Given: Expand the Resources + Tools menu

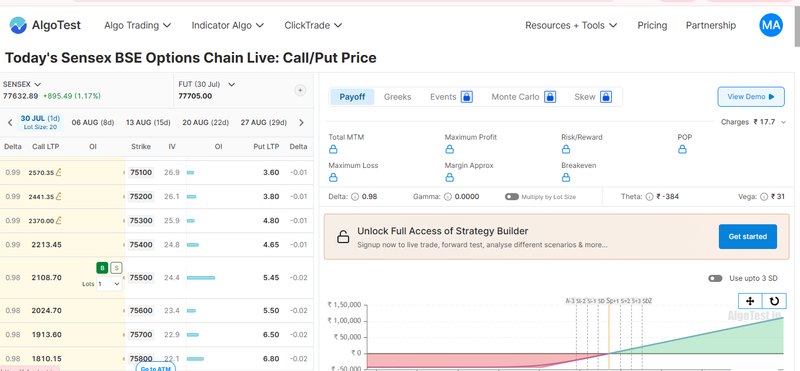Looking at the screenshot, I should pyautogui.click(x=571, y=25).
